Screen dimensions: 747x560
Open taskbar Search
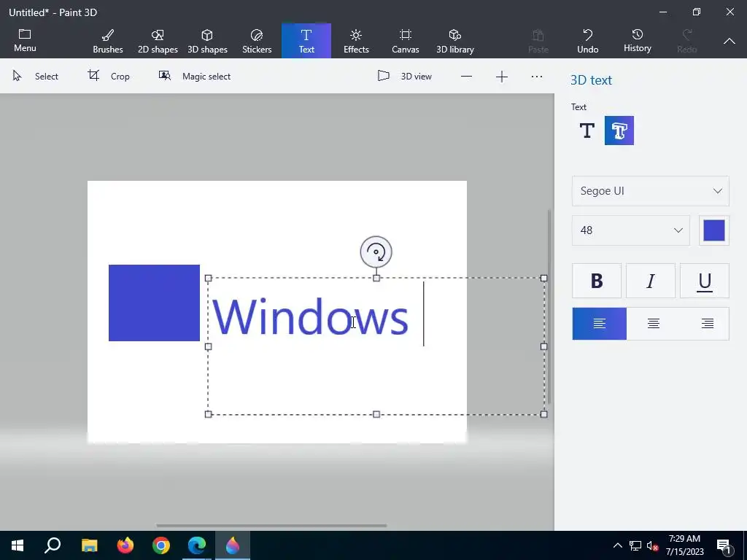(x=53, y=545)
